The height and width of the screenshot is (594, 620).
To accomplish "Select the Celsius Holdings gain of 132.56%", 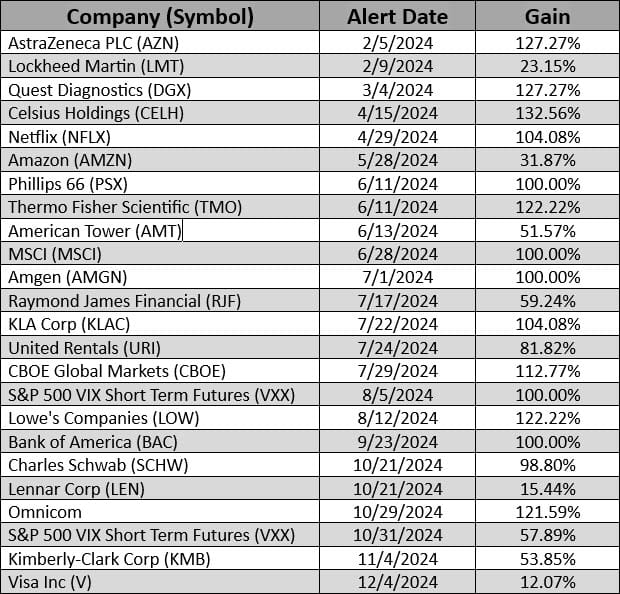I will (547, 113).
